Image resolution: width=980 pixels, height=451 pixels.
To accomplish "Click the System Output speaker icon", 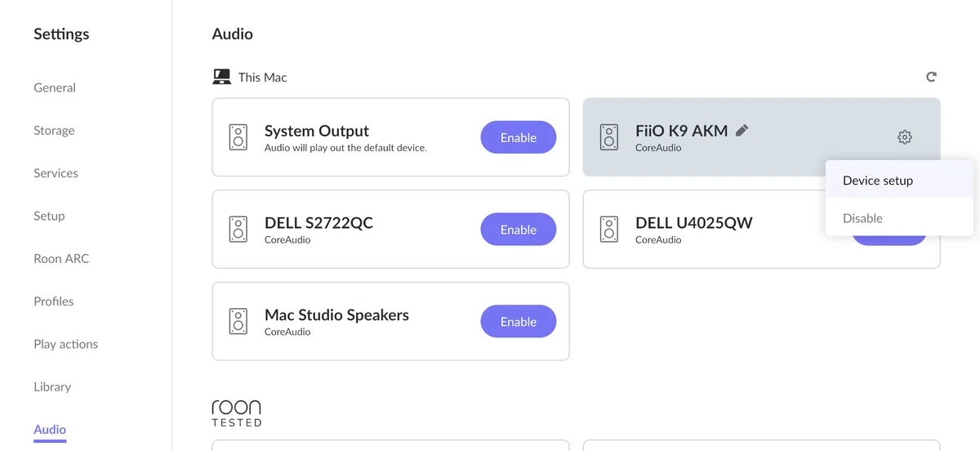I will pos(238,137).
